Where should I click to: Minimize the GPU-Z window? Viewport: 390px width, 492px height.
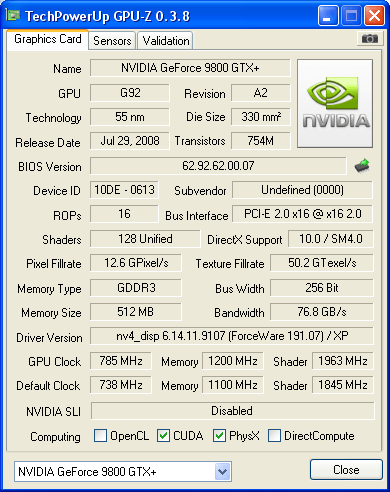(x=328, y=16)
